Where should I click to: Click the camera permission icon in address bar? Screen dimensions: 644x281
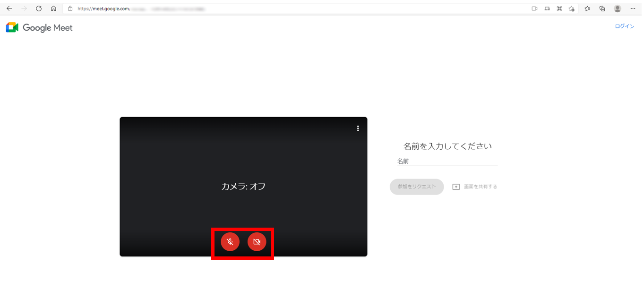(534, 9)
